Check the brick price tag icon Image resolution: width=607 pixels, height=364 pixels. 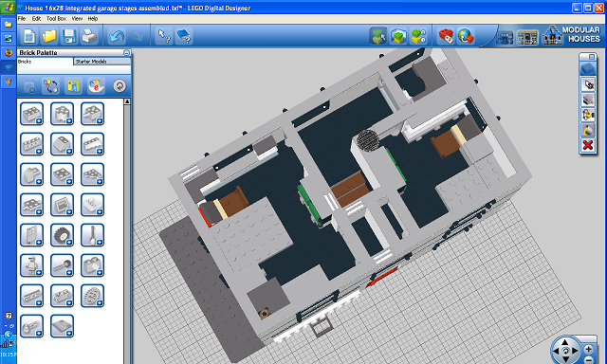click(446, 36)
